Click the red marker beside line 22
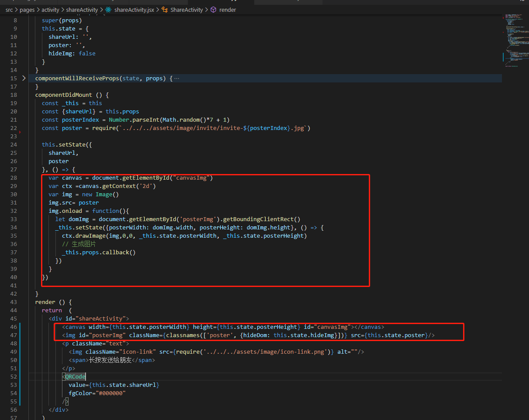The image size is (529, 420). point(20,131)
